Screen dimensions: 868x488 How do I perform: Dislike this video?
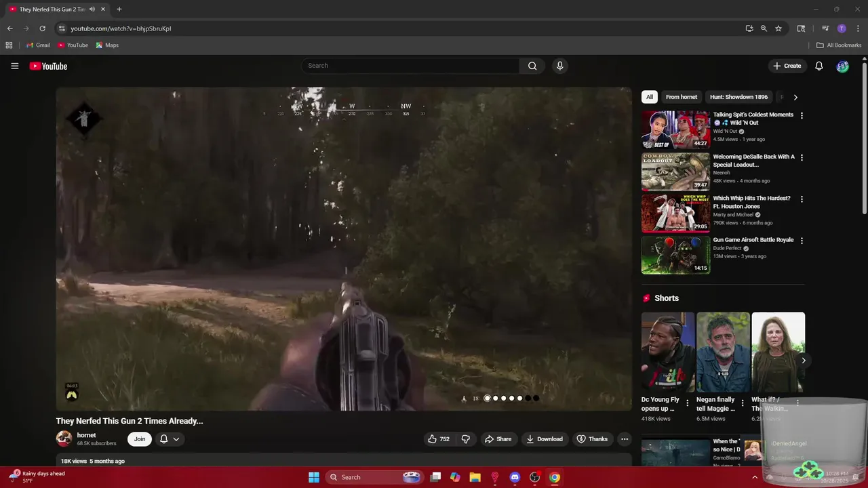coord(466,439)
